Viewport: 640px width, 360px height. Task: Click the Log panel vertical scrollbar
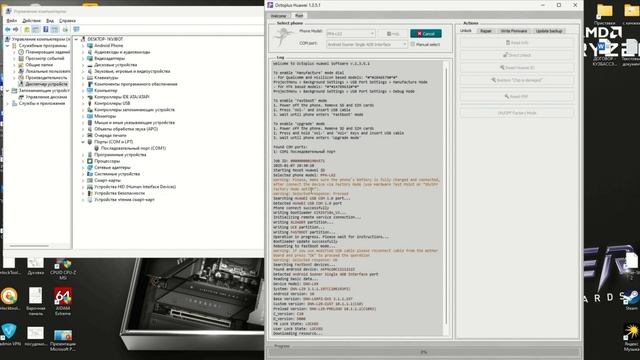pyautogui.click(x=446, y=198)
